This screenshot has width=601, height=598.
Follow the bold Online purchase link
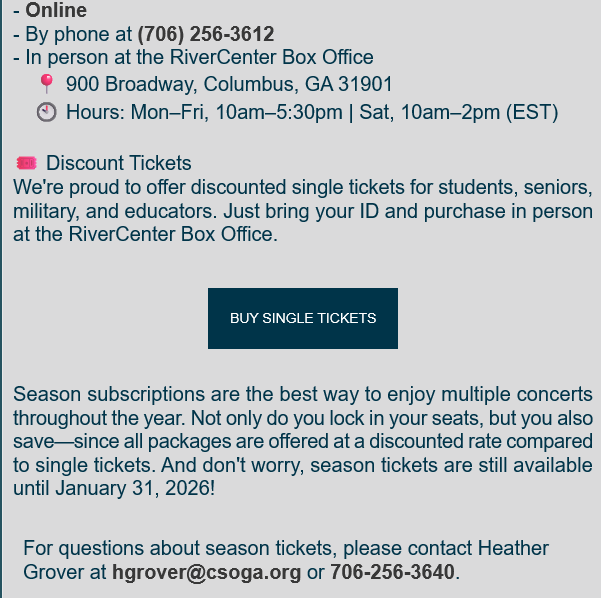(56, 10)
